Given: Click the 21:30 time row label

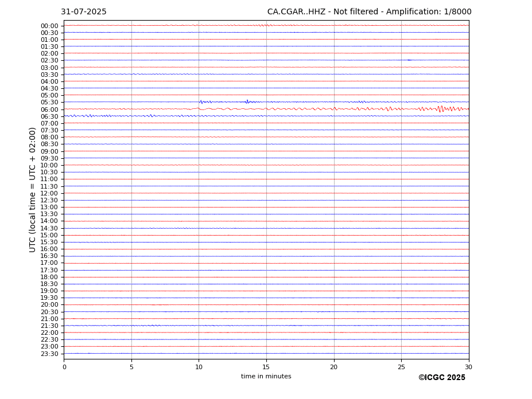Looking at the screenshot, I should pos(49,326).
